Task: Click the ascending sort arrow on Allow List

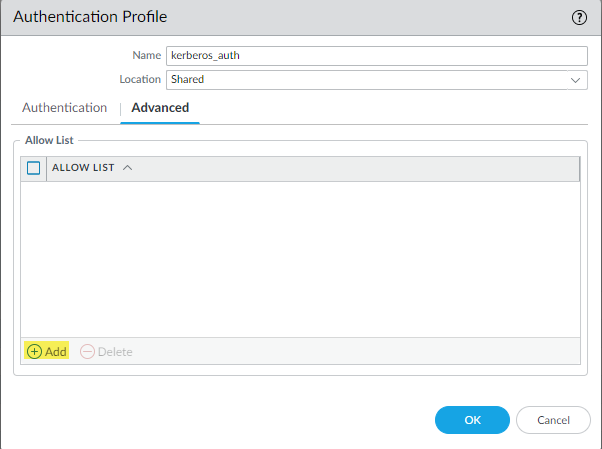Action: click(127, 168)
